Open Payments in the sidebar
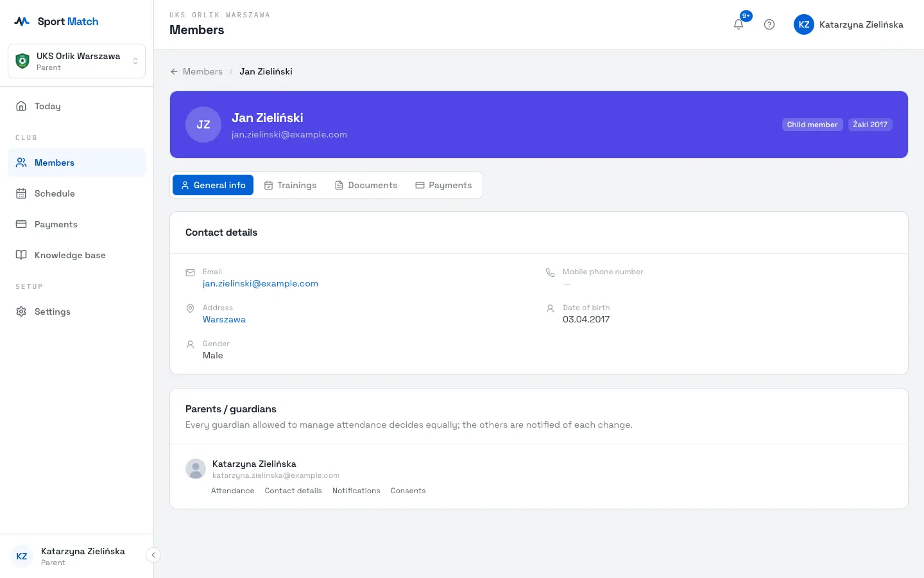Image resolution: width=924 pixels, height=578 pixels. coord(76,224)
